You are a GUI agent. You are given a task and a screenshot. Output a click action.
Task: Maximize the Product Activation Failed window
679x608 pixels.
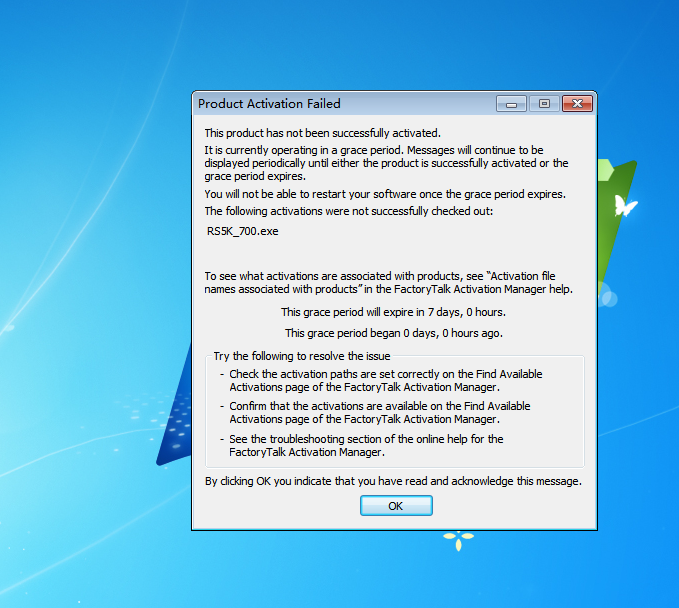[543, 104]
